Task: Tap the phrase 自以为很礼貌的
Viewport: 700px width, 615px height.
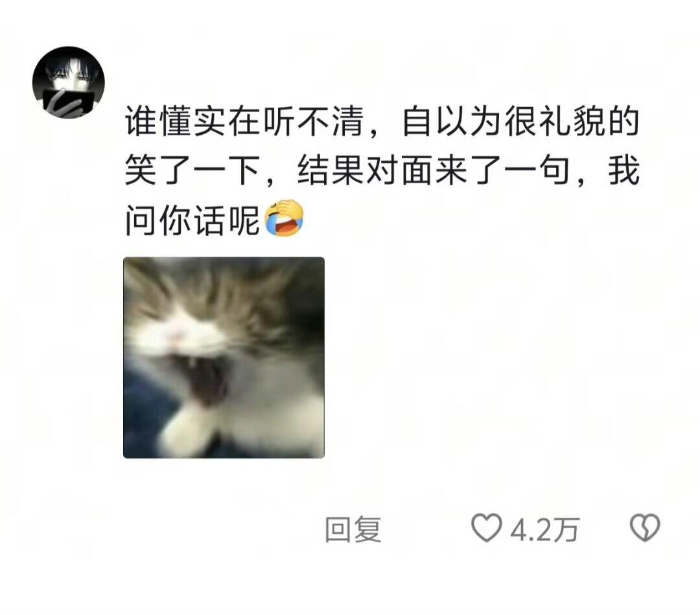Action: click(521, 121)
